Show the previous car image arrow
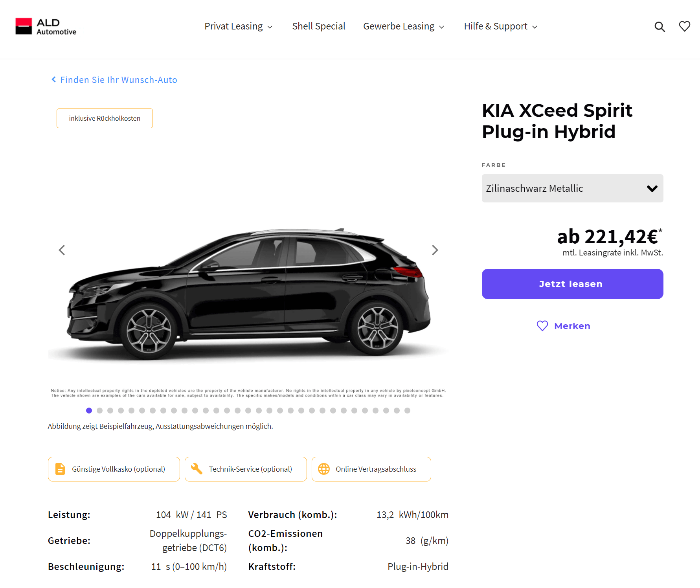Image resolution: width=700 pixels, height=588 pixels. tap(62, 250)
